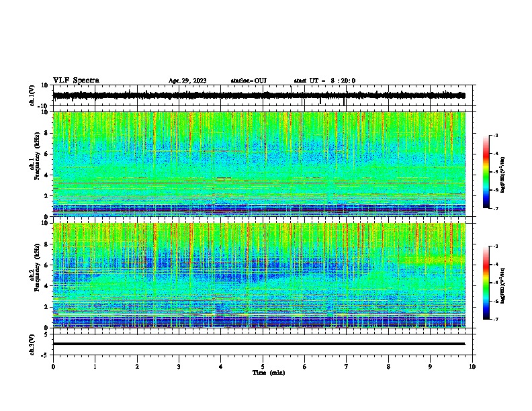Click the "station=OUI" label

coord(249,81)
